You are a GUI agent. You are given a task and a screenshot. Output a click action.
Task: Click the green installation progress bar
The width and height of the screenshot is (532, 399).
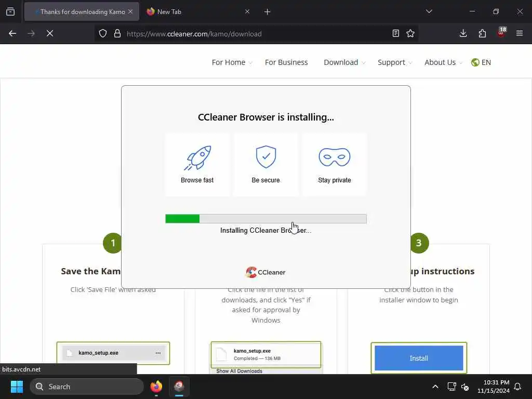pos(266,219)
